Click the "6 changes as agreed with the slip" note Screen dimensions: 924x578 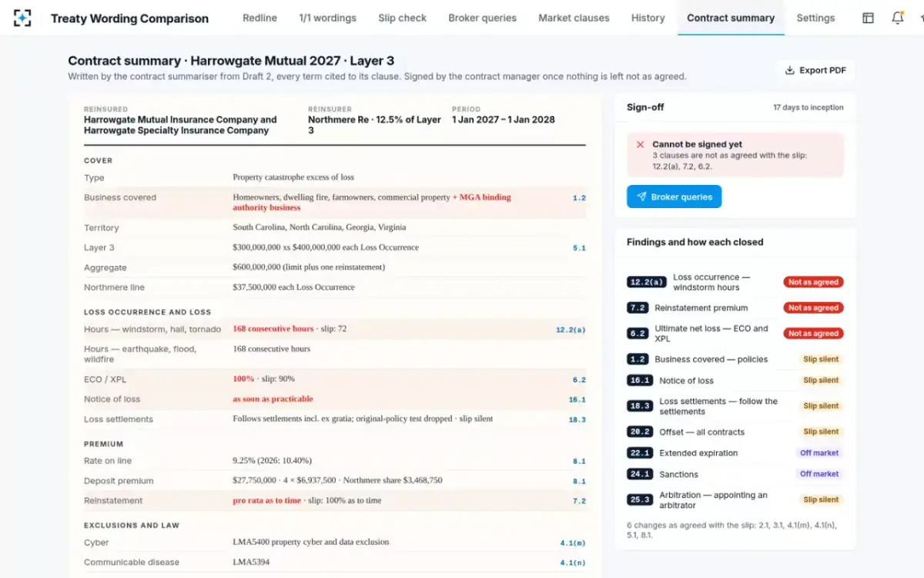[730, 530]
